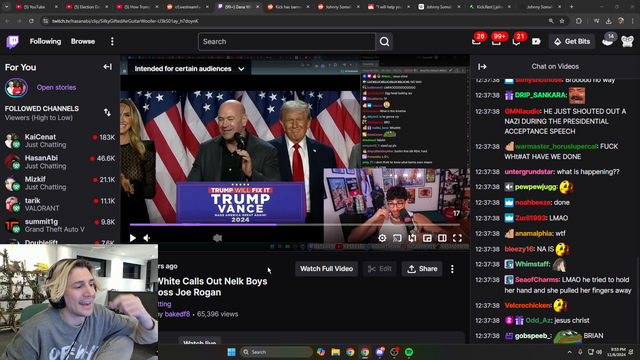Click SeaofCharms username in chat
Viewport: 640px width, 360px height.
pyautogui.click(x=537, y=280)
